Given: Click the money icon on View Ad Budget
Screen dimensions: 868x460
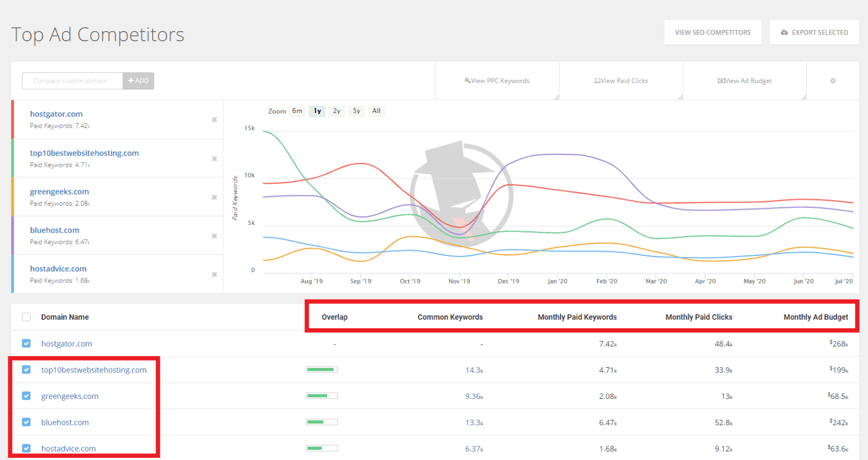Looking at the screenshot, I should click(x=722, y=80).
